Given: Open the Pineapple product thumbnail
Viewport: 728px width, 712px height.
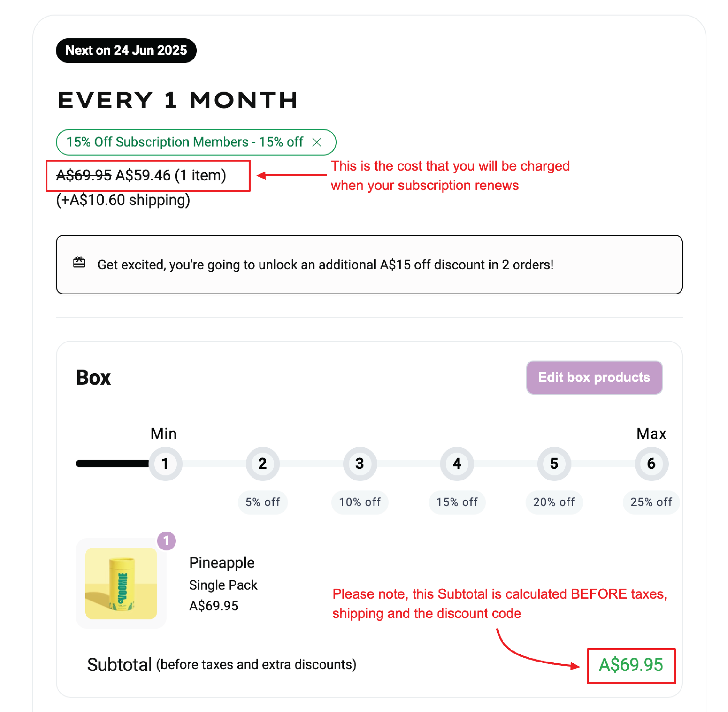Looking at the screenshot, I should (121, 583).
